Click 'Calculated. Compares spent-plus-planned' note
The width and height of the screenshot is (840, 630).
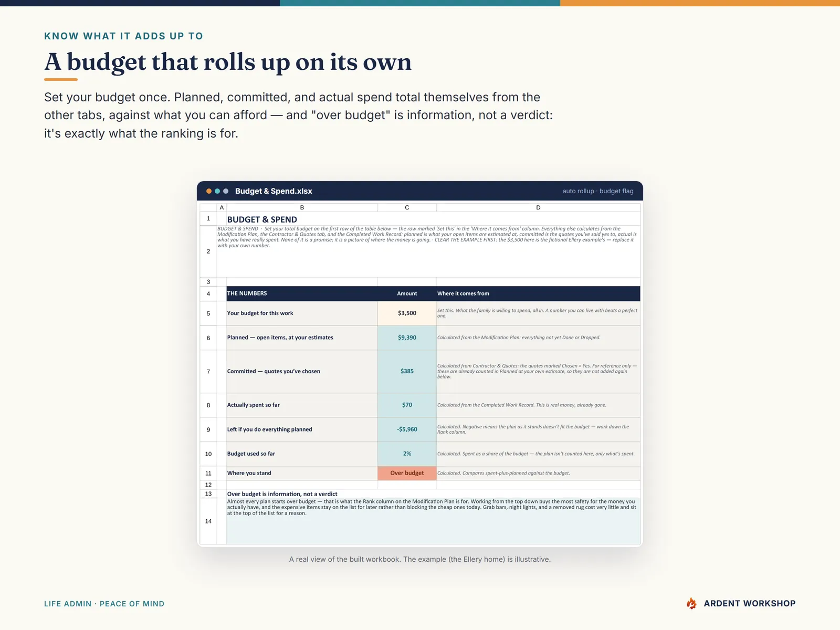tap(538, 473)
